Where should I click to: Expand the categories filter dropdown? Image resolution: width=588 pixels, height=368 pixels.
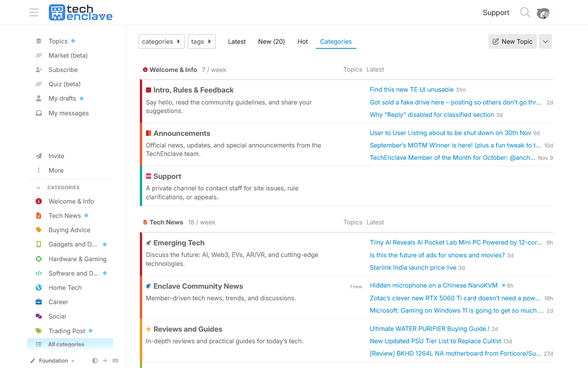(162, 41)
